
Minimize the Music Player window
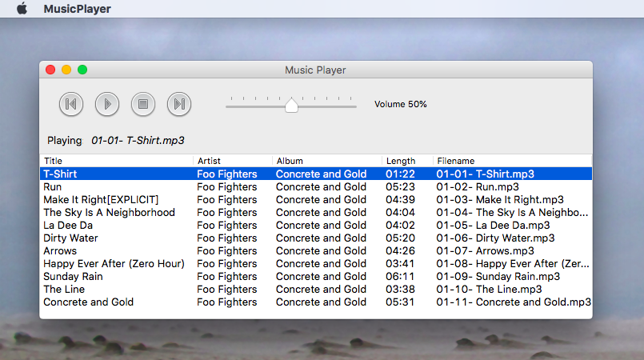click(x=66, y=70)
